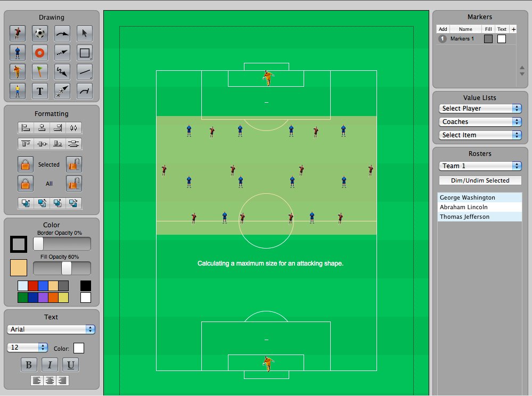This screenshot has height=396, width=532.
Task: Select Abraham Lincoln in the roster
Action: 480,207
